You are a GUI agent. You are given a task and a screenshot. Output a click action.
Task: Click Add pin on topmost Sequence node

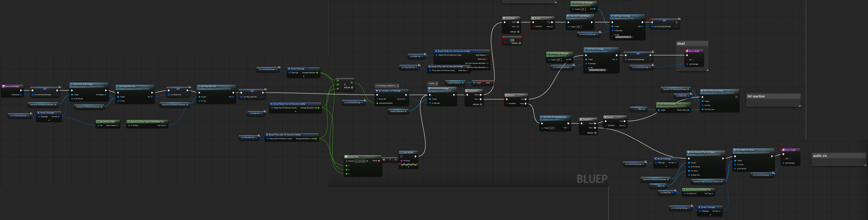(x=518, y=32)
